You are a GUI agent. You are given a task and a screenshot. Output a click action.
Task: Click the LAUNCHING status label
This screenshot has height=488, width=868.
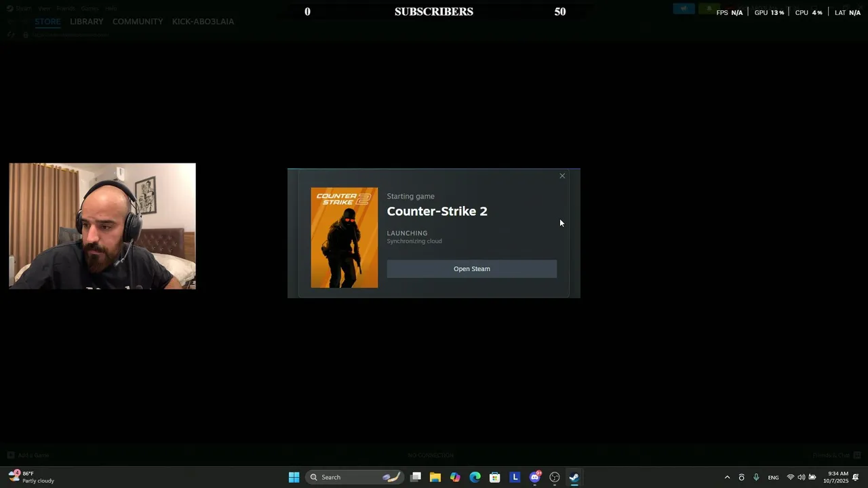(x=407, y=233)
